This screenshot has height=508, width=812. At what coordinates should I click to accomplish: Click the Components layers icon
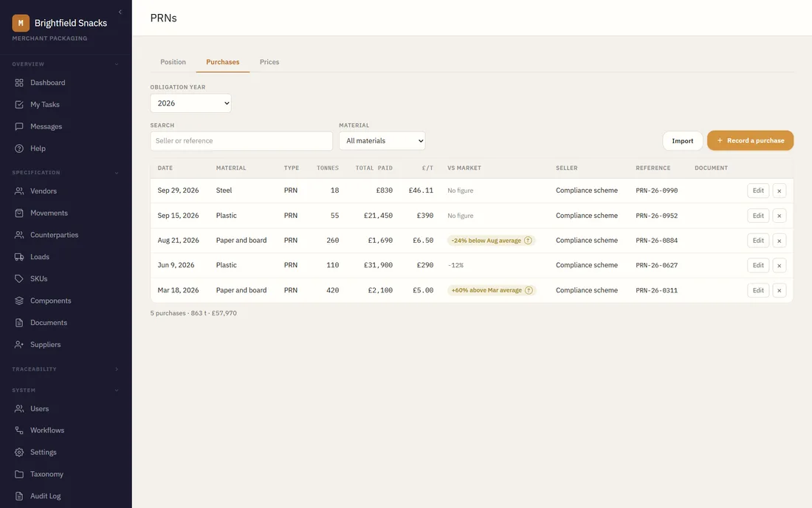tap(19, 301)
